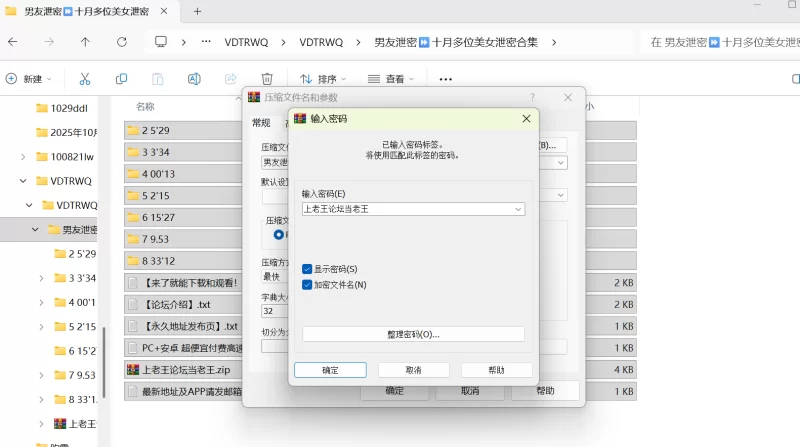Click the Share icon in the toolbar

pyautogui.click(x=231, y=79)
